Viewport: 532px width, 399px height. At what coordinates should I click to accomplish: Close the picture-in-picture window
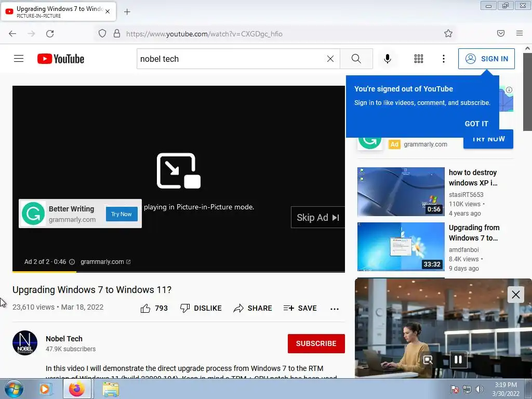coord(516,295)
